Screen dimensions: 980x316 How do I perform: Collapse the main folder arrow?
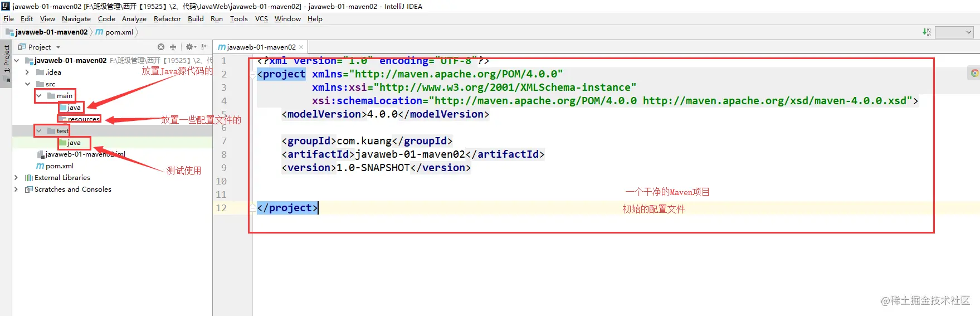pos(39,96)
